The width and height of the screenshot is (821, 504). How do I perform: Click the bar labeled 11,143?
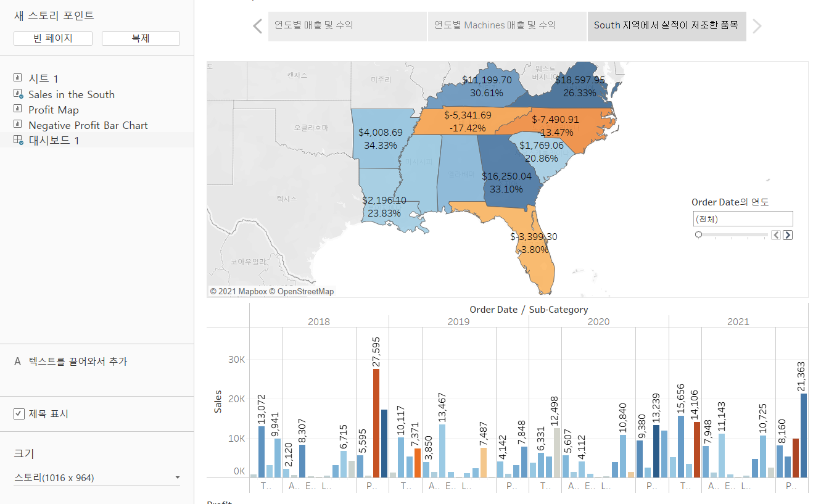[722, 456]
